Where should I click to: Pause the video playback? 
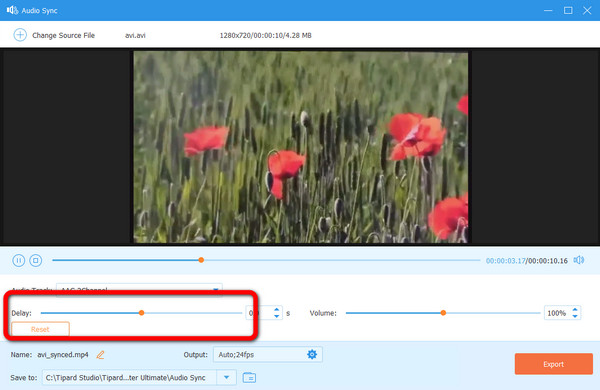coord(18,260)
